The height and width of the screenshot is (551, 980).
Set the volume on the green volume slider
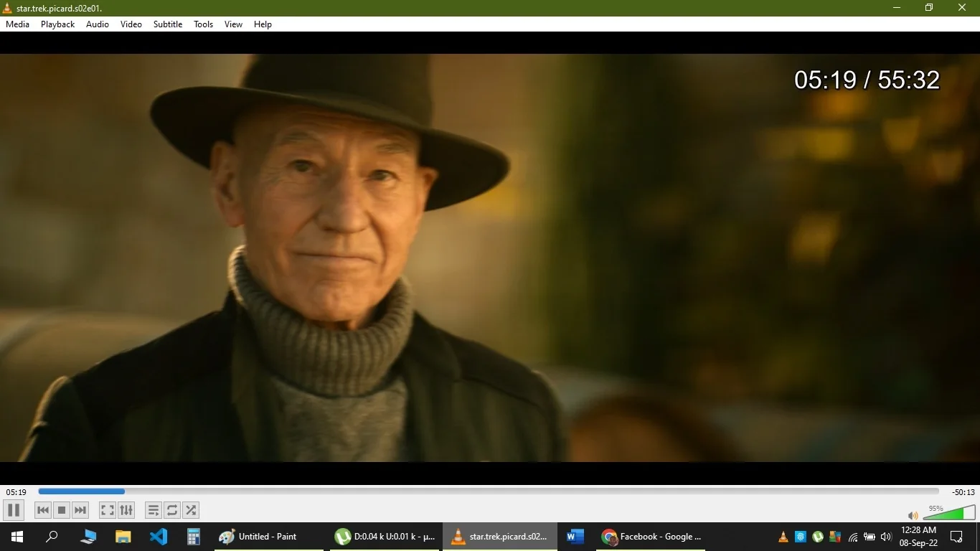pyautogui.click(x=948, y=513)
